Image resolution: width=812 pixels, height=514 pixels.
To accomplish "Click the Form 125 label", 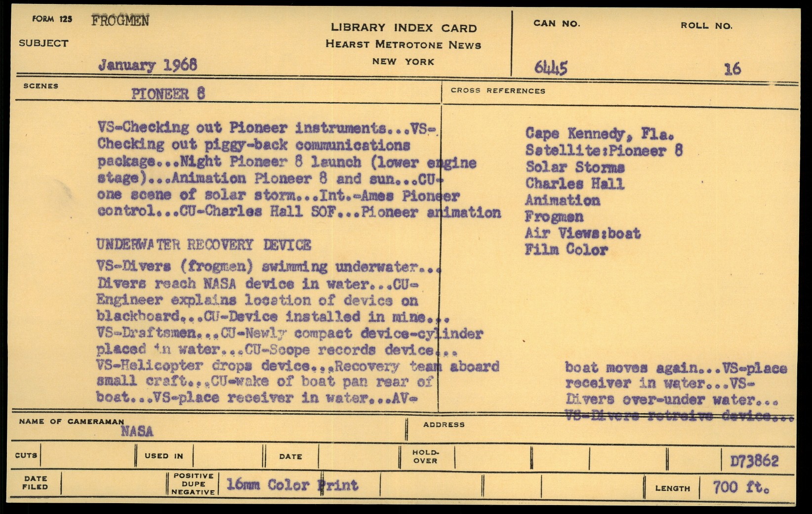I will 52,19.
